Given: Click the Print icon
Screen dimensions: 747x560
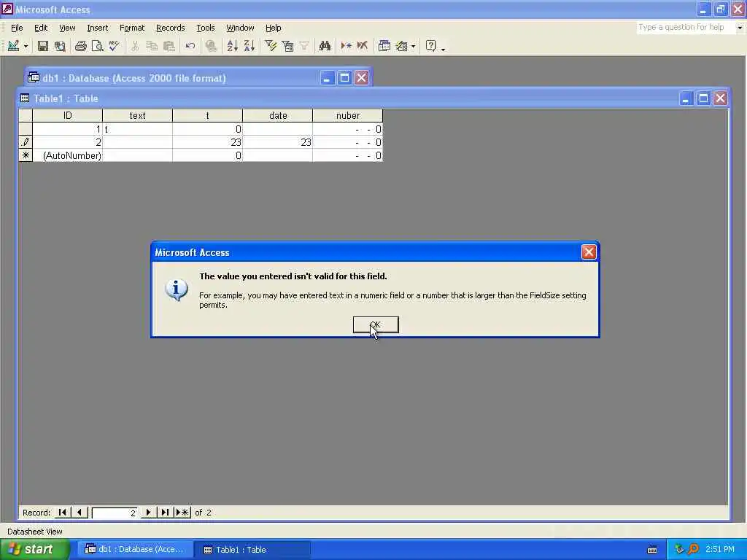Looking at the screenshot, I should pos(81,46).
